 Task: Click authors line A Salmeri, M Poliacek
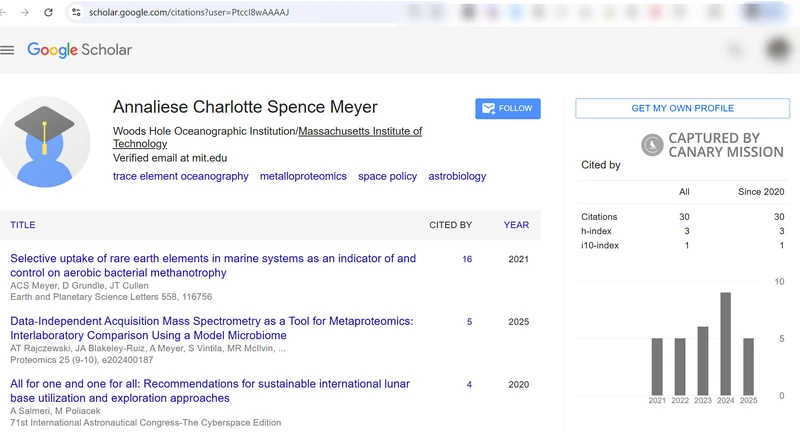pos(55,411)
